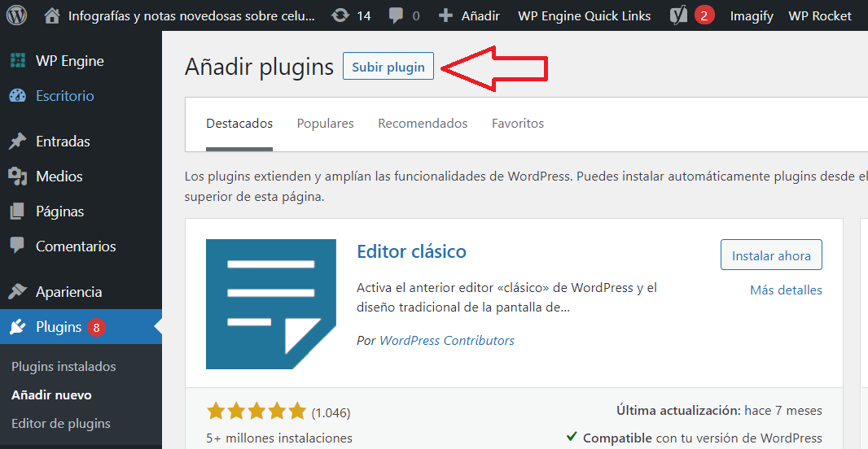The width and height of the screenshot is (868, 449).
Task: Click the red Yoast notification badge '2'
Action: 704,16
